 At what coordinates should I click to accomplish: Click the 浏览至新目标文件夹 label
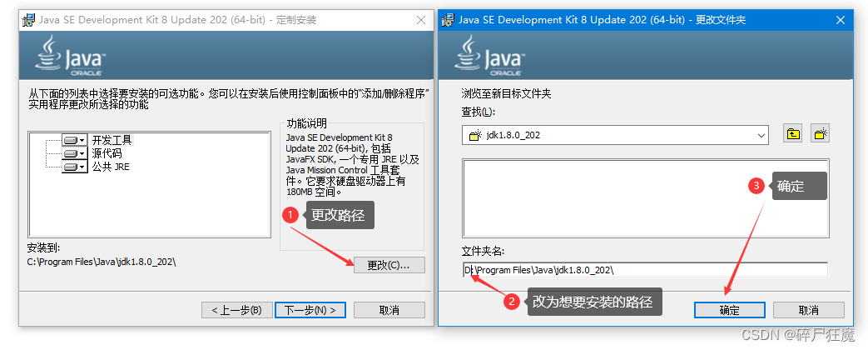tap(506, 93)
